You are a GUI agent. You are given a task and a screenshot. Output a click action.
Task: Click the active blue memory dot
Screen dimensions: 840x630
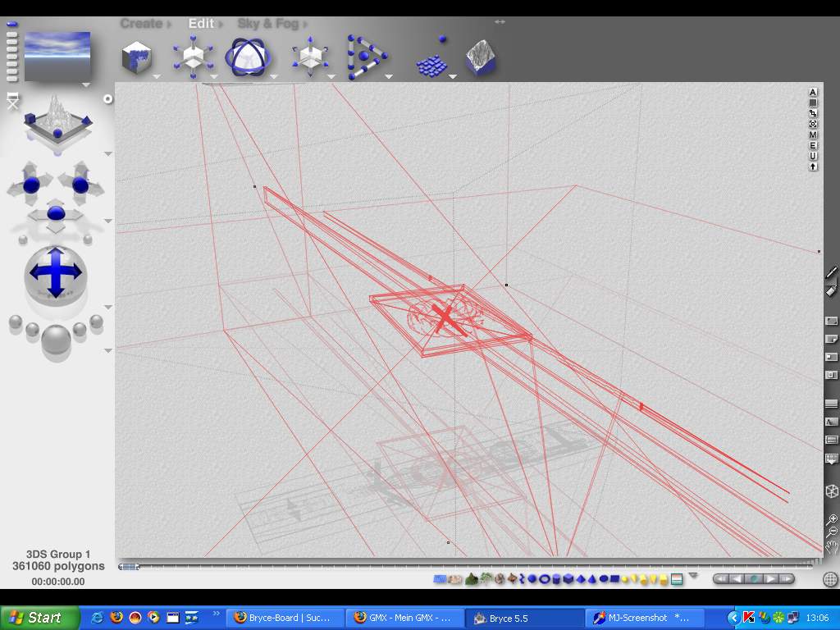(11, 24)
